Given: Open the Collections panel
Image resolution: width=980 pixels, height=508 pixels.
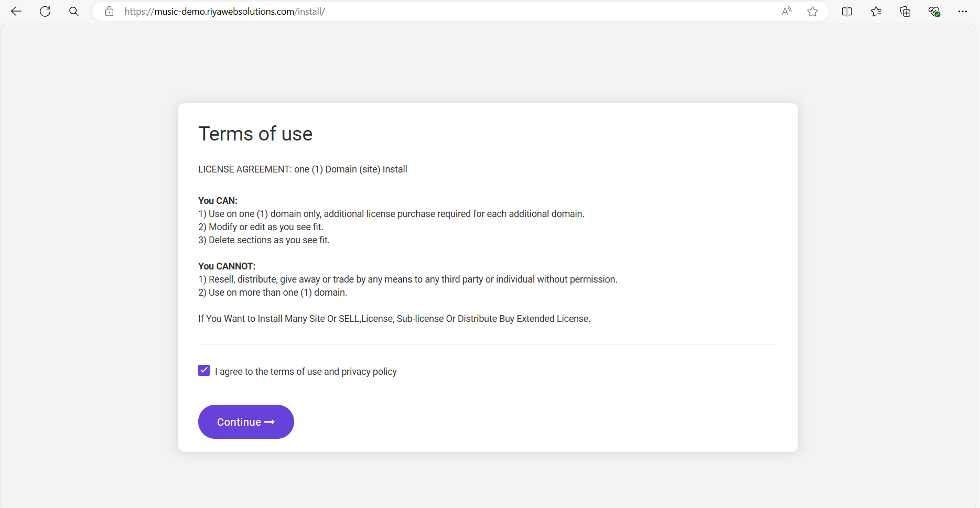Looking at the screenshot, I should tap(905, 12).
